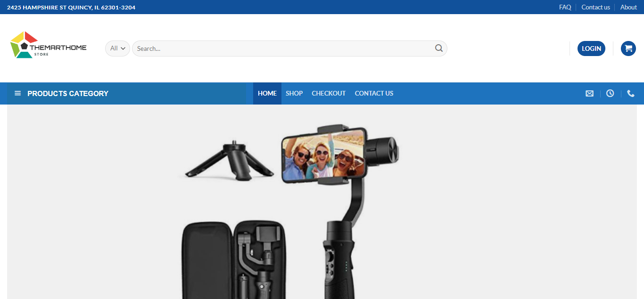Viewport: 644px width, 299px height.
Task: Click the phone call icon
Action: pos(631,93)
